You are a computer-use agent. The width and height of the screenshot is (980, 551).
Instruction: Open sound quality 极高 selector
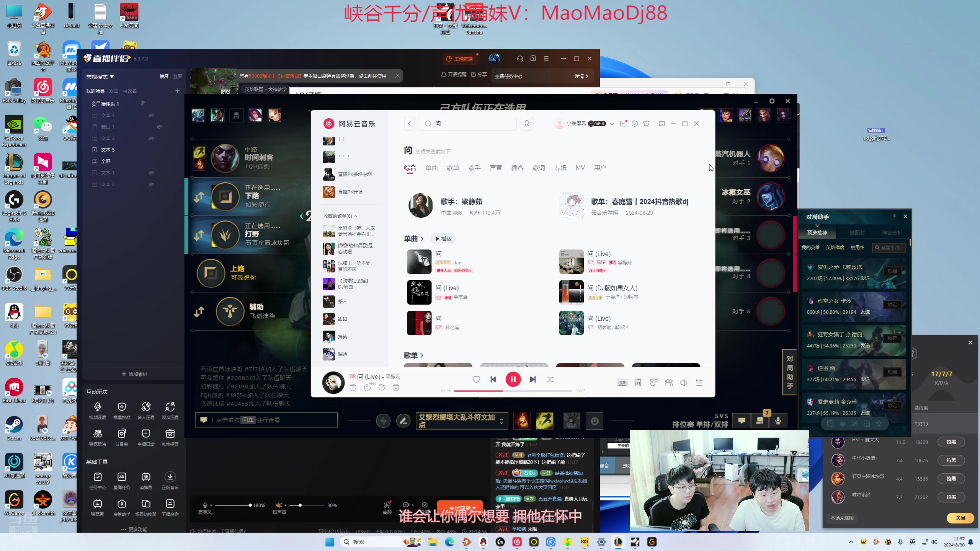622,383
